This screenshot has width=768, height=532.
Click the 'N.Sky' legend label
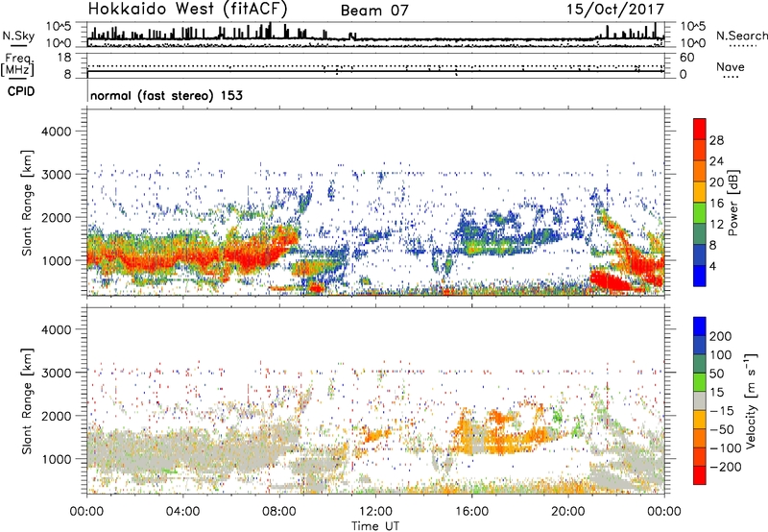[x=18, y=36]
